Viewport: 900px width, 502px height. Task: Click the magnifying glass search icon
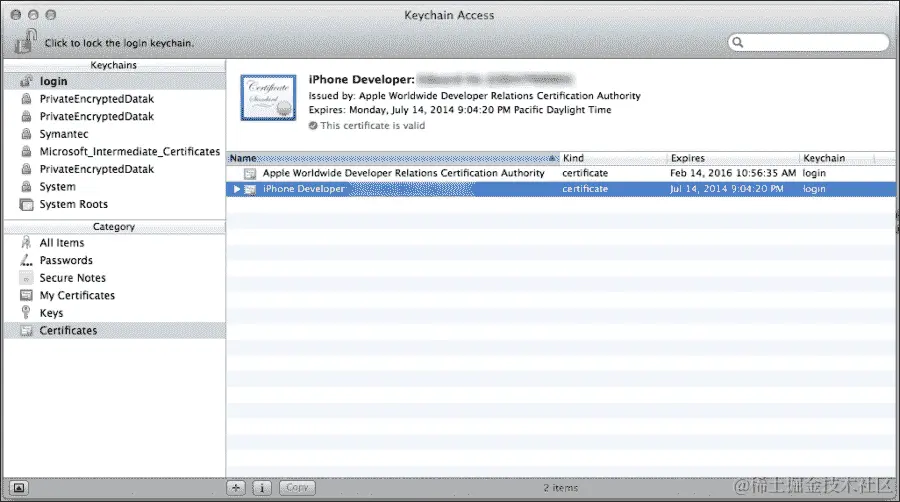click(x=738, y=42)
